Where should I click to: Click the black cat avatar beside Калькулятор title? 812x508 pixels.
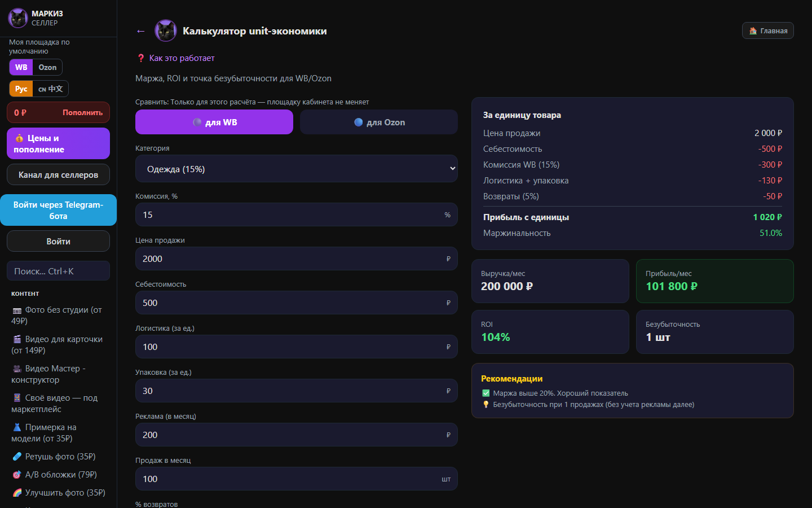pyautogui.click(x=166, y=31)
